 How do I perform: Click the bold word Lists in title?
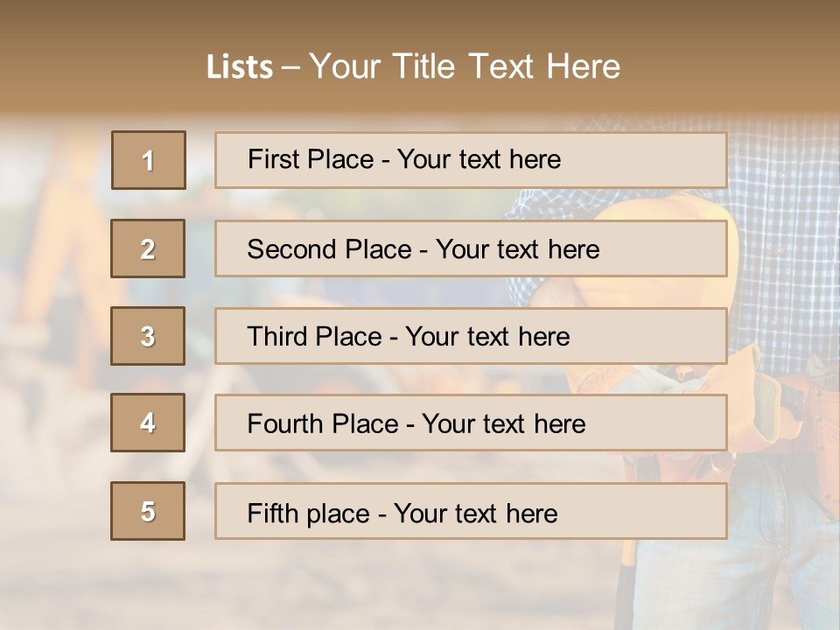(x=239, y=67)
